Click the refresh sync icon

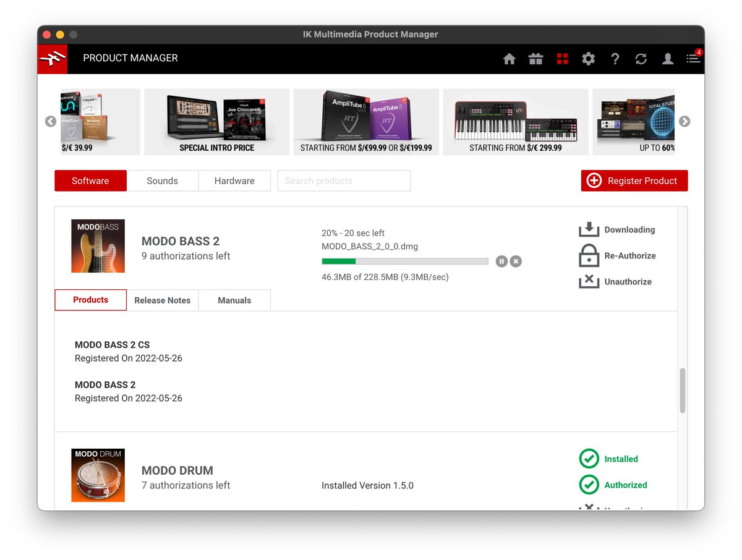tap(641, 59)
